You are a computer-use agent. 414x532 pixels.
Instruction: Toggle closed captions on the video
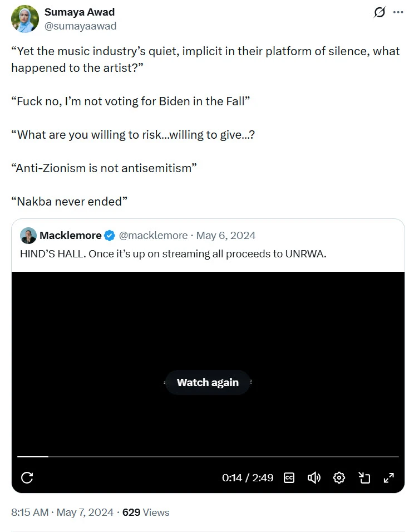289,477
